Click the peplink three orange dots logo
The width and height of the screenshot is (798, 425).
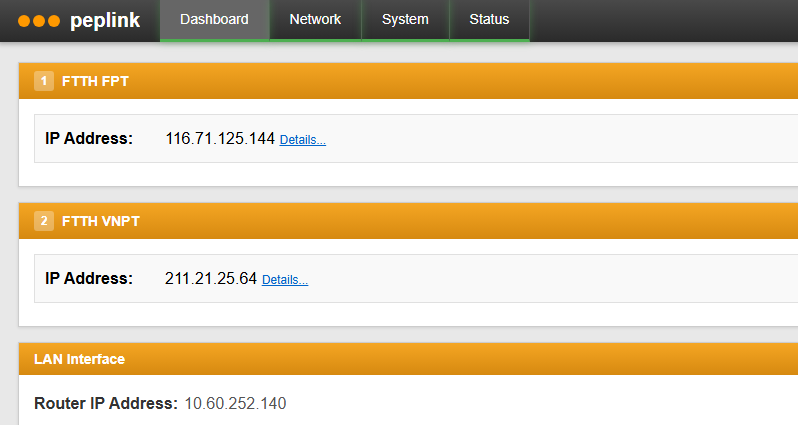point(38,21)
